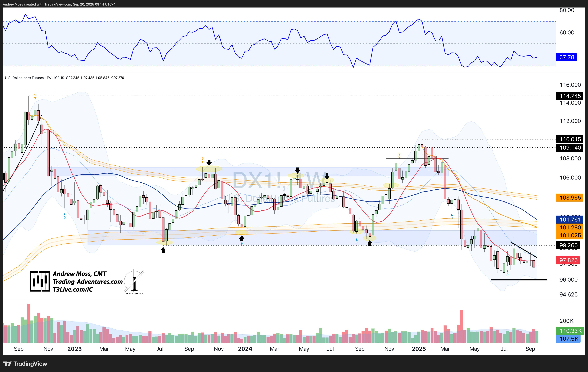588x372 pixels.
Task: Select the orange 103.955 price label
Action: [570, 197]
